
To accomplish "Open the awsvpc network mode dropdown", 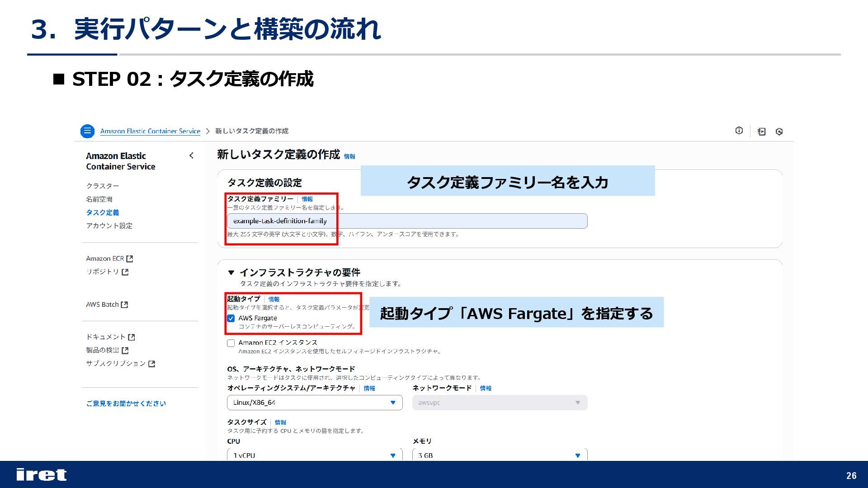I will pos(500,403).
